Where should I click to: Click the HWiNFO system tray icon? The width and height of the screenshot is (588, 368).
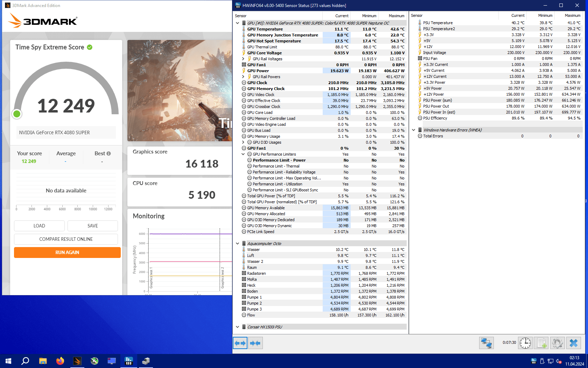coord(534,361)
